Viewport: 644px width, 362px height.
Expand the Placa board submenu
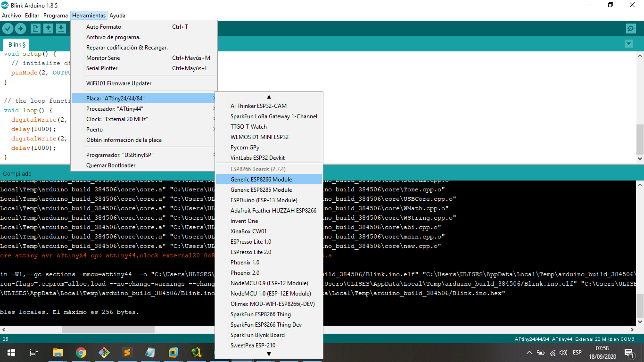pos(144,99)
